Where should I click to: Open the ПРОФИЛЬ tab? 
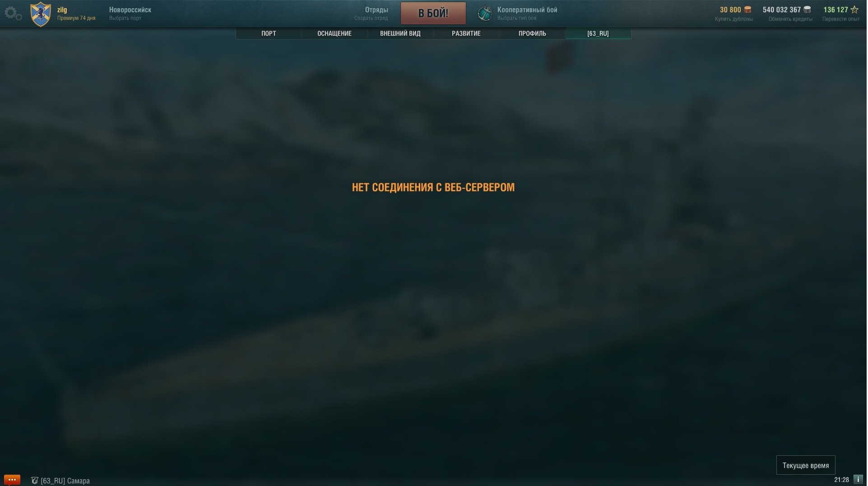coord(532,33)
